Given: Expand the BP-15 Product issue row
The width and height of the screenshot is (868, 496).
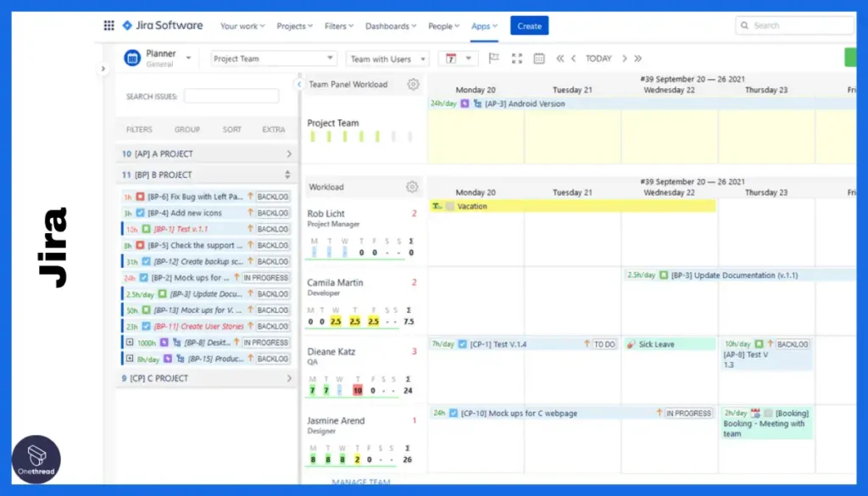Looking at the screenshot, I should click(130, 359).
